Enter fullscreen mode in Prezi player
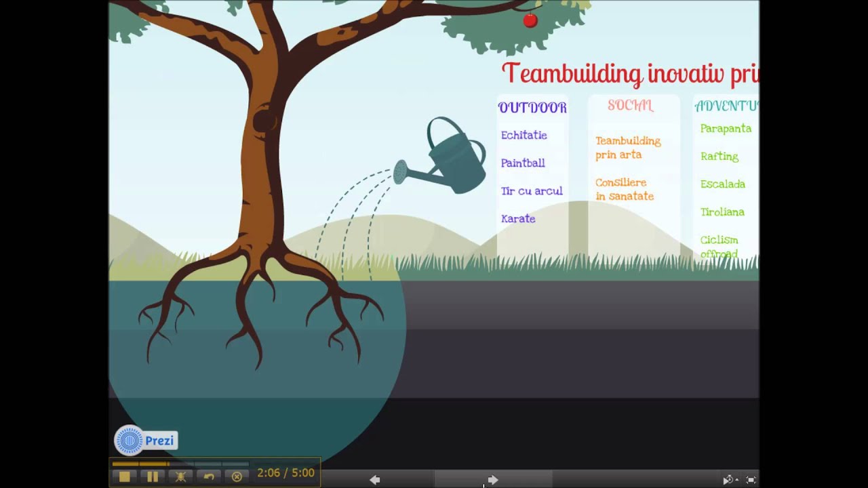868x488 pixels. pyautogui.click(x=751, y=480)
